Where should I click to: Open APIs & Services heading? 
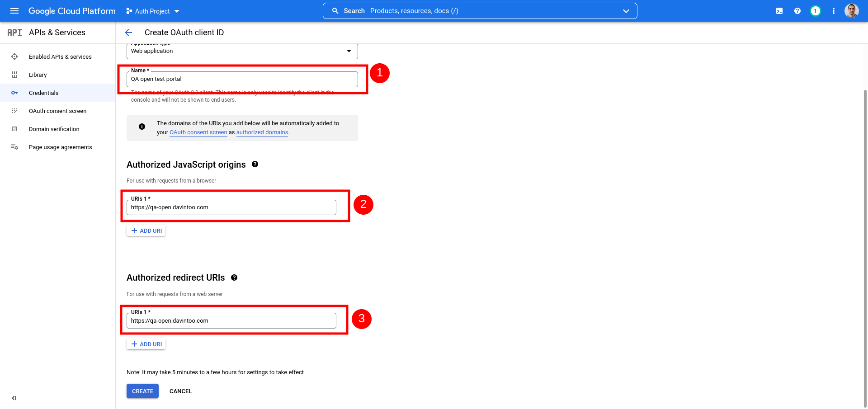click(x=57, y=33)
